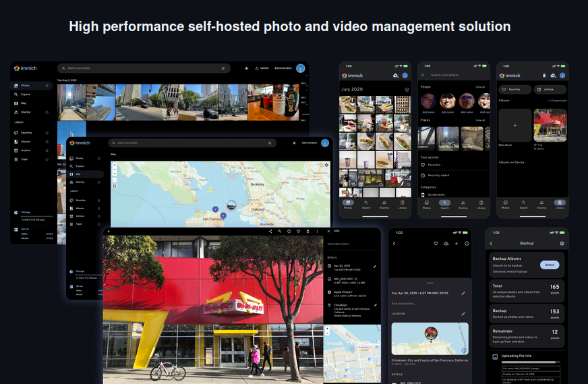Click cloud download icon on the photo detail phone screen
The width and height of the screenshot is (588, 384).
tap(446, 244)
